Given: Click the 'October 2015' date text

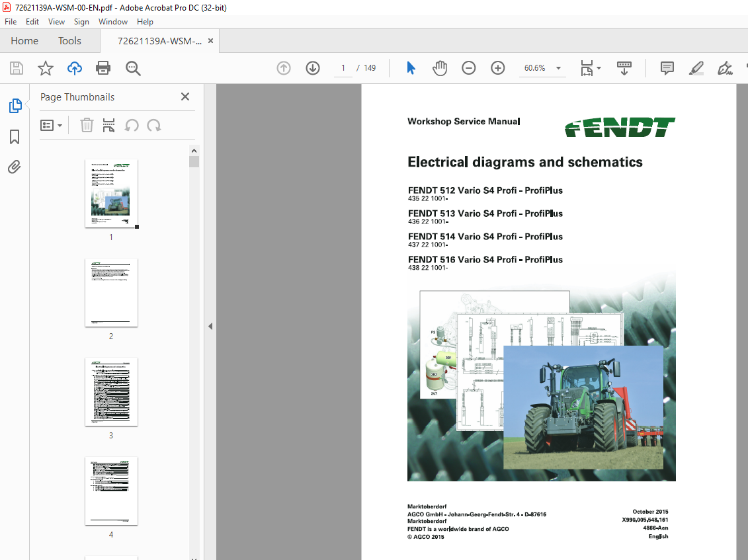Looking at the screenshot, I should pos(650,511).
